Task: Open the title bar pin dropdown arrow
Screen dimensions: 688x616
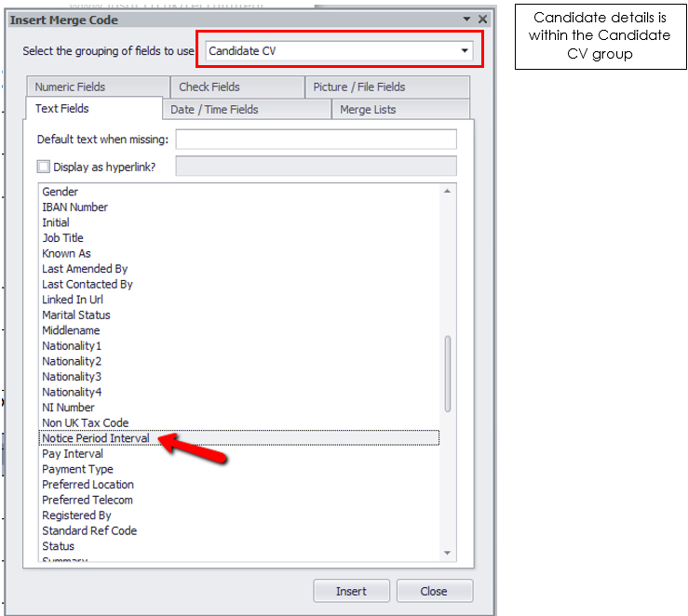Action: tap(467, 20)
